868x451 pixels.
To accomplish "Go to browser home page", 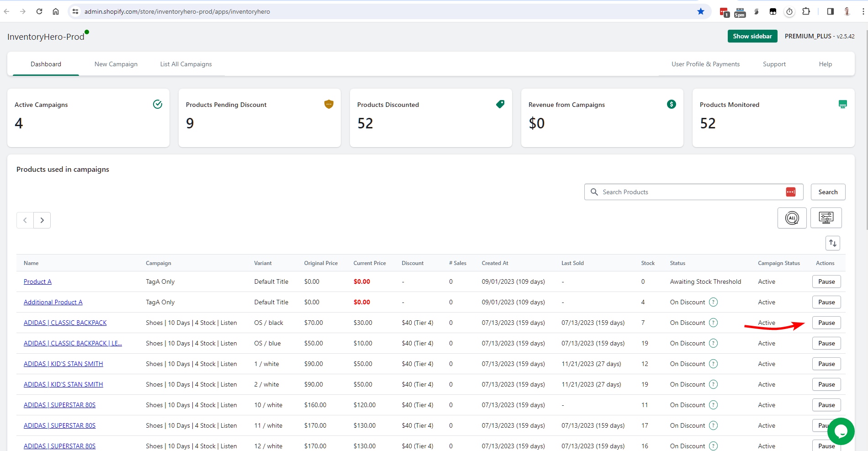I will click(x=56, y=11).
